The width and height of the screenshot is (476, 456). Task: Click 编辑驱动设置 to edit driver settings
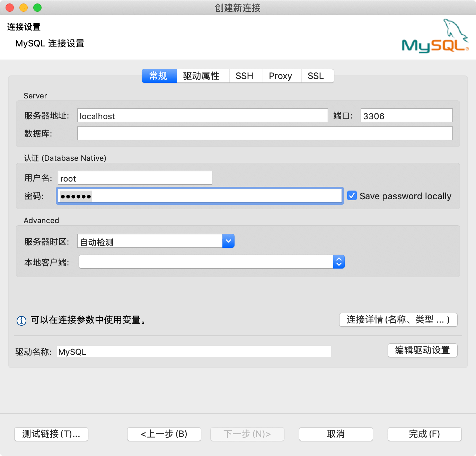click(422, 350)
